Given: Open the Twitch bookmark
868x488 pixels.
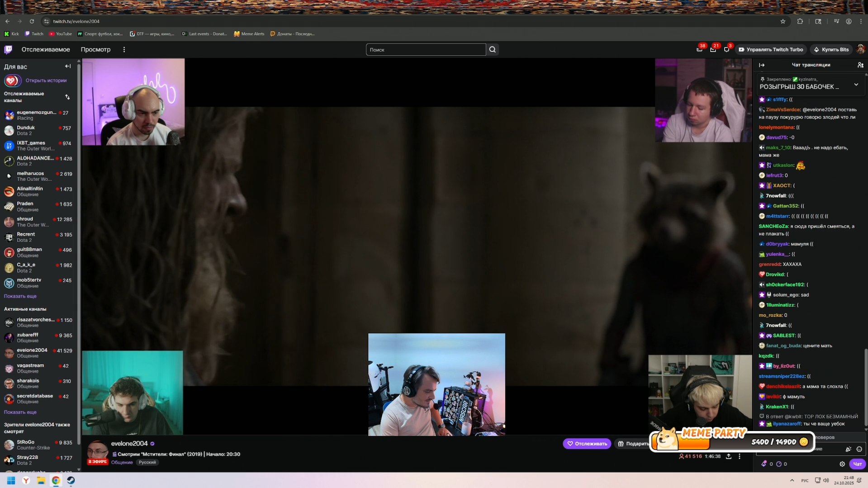Looking at the screenshot, I should tap(34, 33).
